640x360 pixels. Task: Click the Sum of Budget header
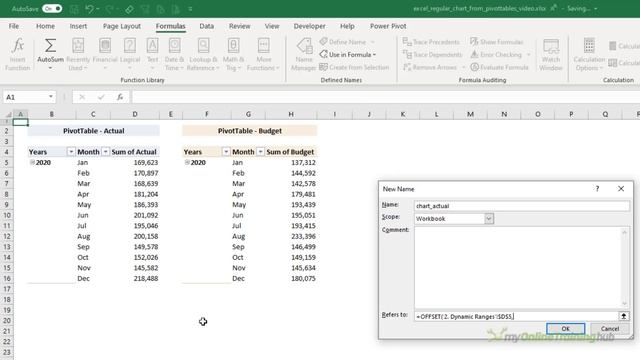point(290,152)
